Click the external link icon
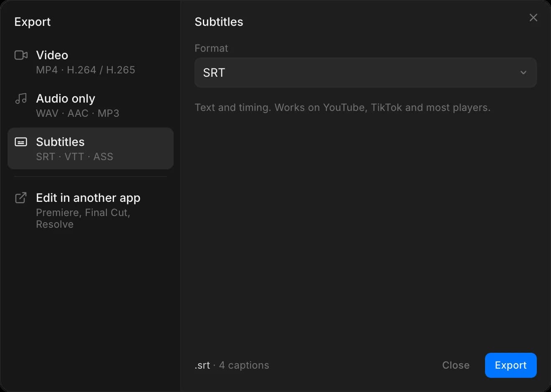551x392 pixels. (21, 198)
